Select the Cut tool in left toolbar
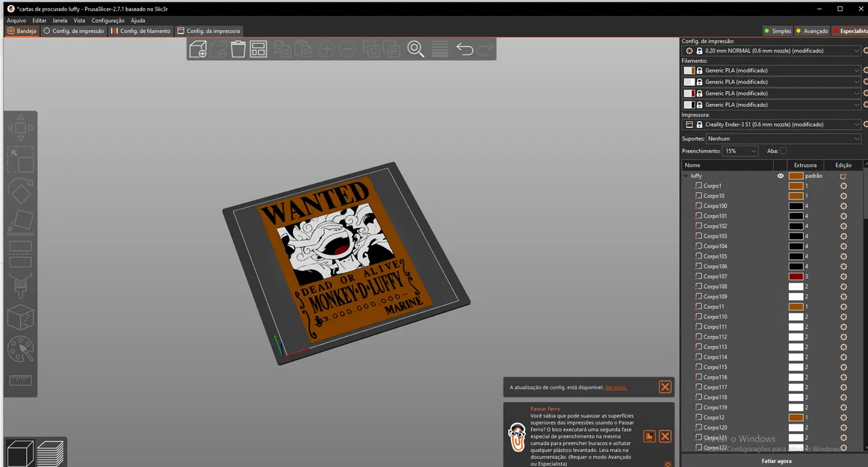868x467 pixels. tap(20, 254)
